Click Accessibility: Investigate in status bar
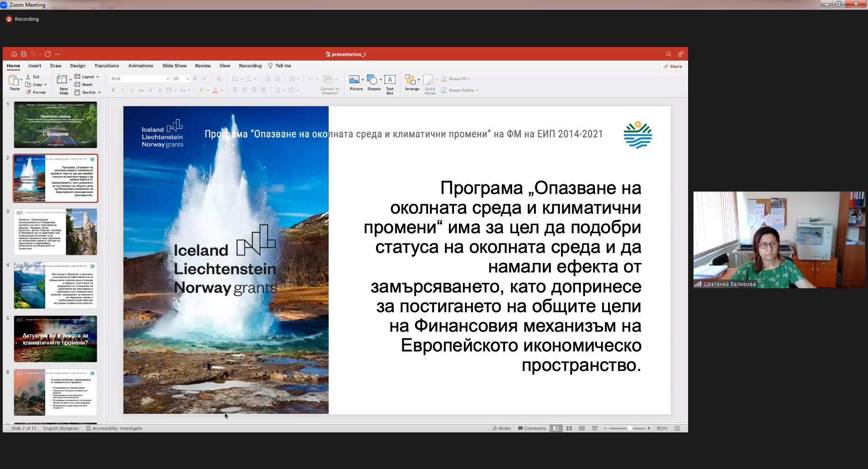The width and height of the screenshot is (868, 469). point(114,428)
